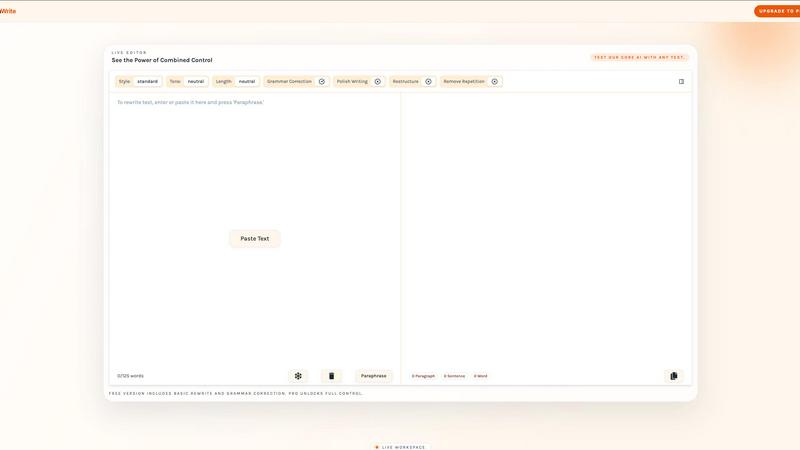Screen dimensions: 800x450
Task: Toggle the Polish Writing option
Action: [x=352, y=82]
